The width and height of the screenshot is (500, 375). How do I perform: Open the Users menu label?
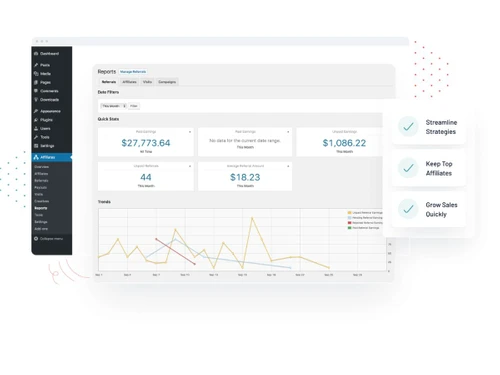[x=45, y=128]
